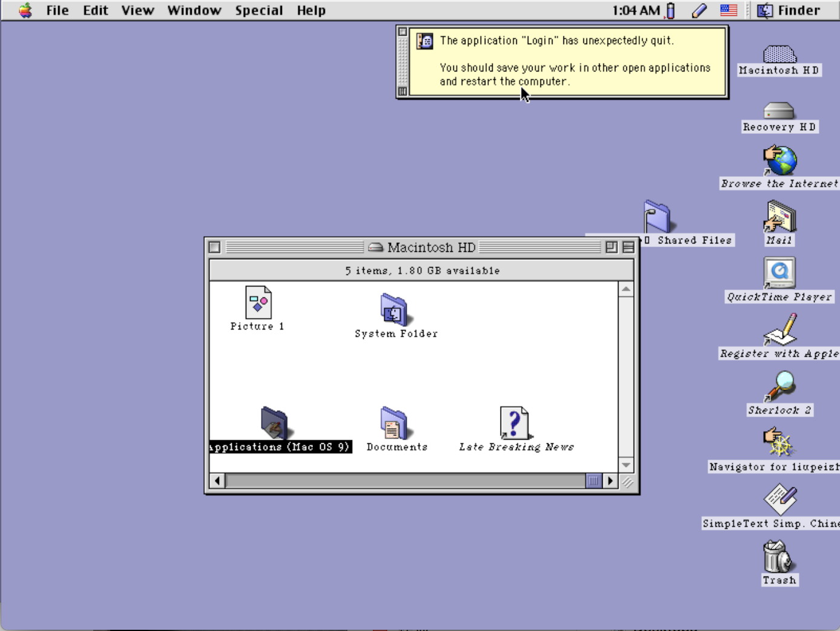Open the Late Breaking News document
Image resolution: width=840 pixels, height=631 pixels.
tap(514, 422)
